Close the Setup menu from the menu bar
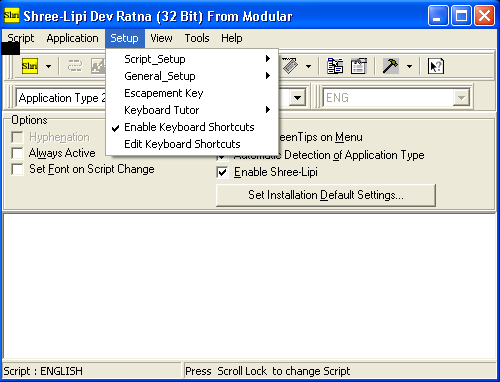The image size is (500, 382). pyautogui.click(x=125, y=38)
